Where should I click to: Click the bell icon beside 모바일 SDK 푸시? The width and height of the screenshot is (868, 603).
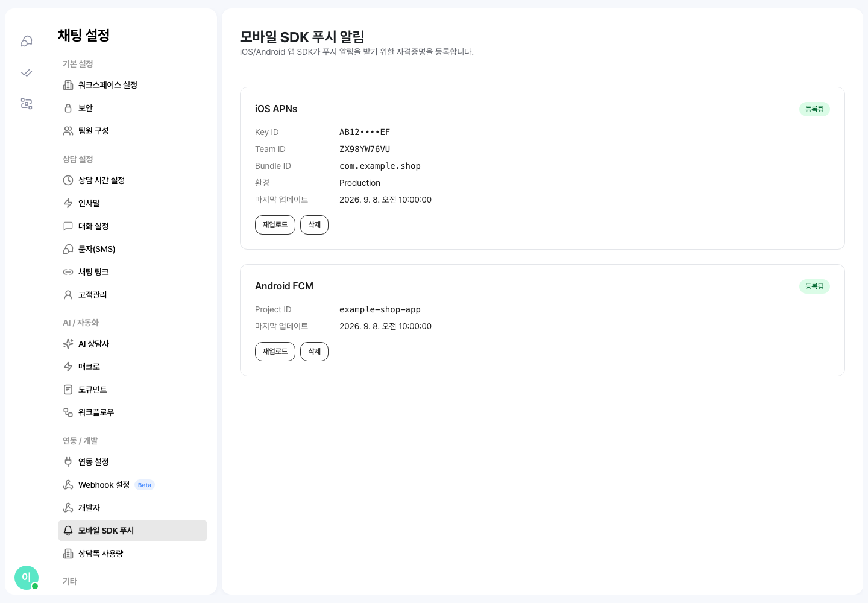tap(68, 531)
